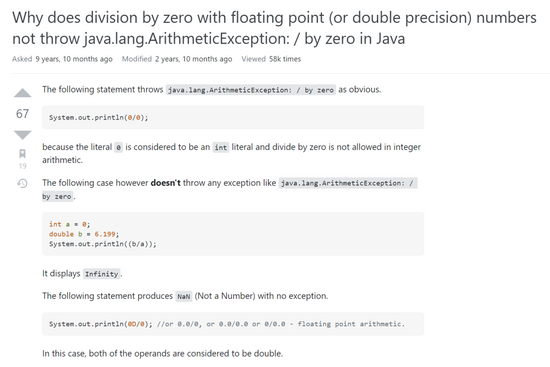Click the Asked 9 years, 10 months ago text

(62, 59)
